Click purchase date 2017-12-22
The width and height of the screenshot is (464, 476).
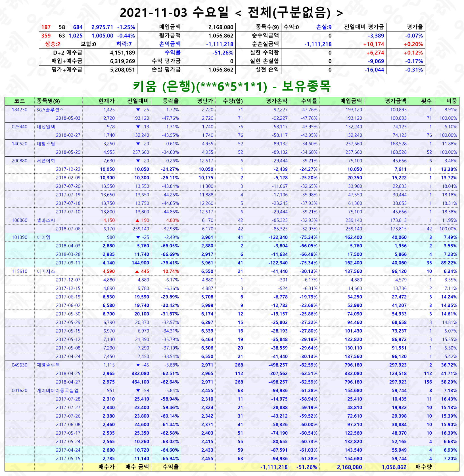[x=68, y=169]
